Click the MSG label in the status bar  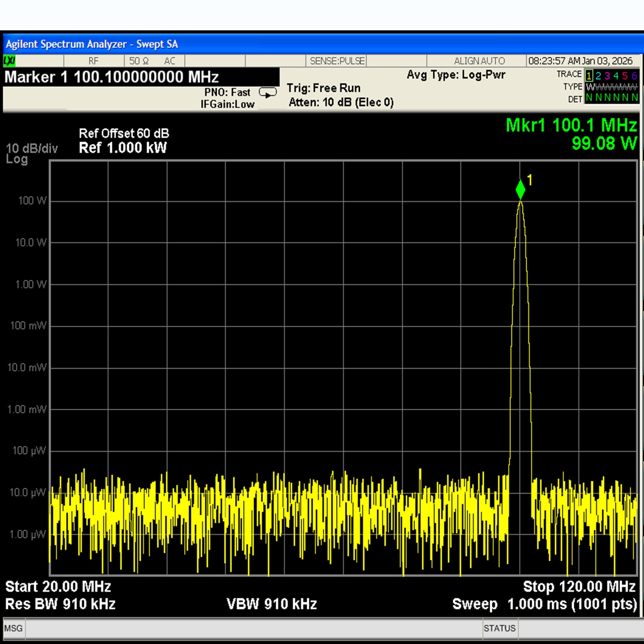pos(13,628)
